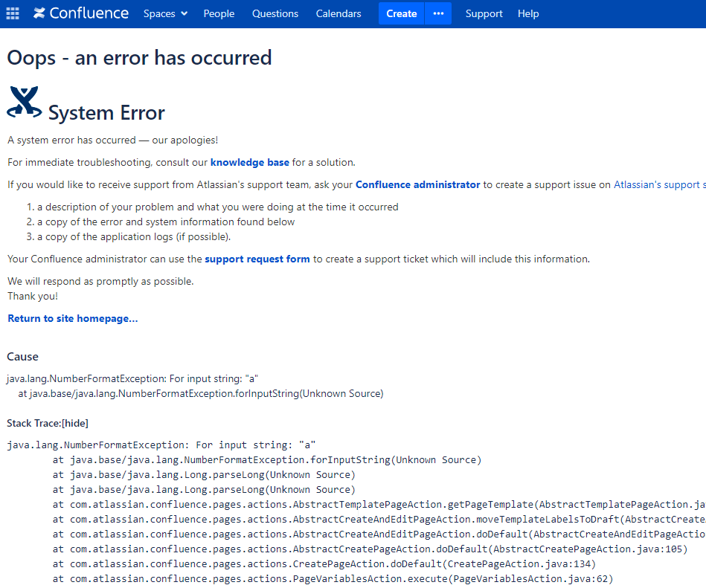Open the app switcher grid icon

[x=13, y=13]
